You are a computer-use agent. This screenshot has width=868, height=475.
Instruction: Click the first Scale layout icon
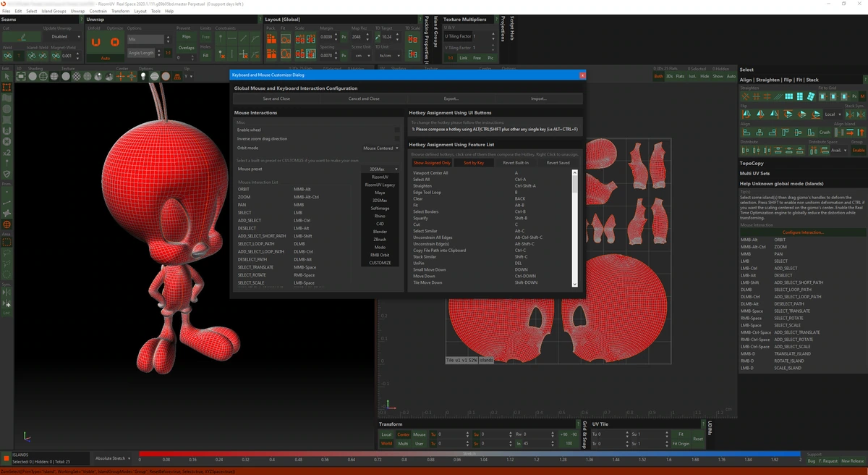300,38
